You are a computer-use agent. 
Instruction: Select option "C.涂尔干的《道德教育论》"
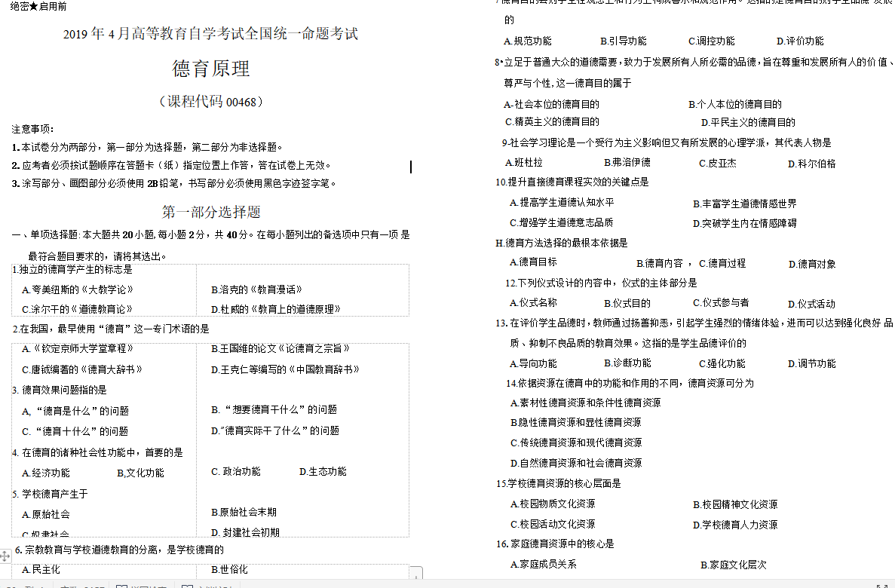tap(77, 309)
